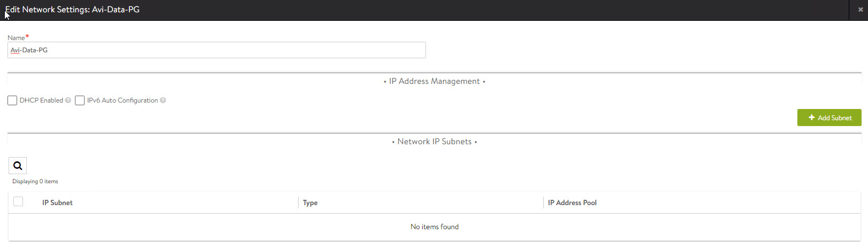Viewport: 868px width, 250px height.
Task: Click the IPv6 Auto Configuration label text
Action: [x=123, y=100]
